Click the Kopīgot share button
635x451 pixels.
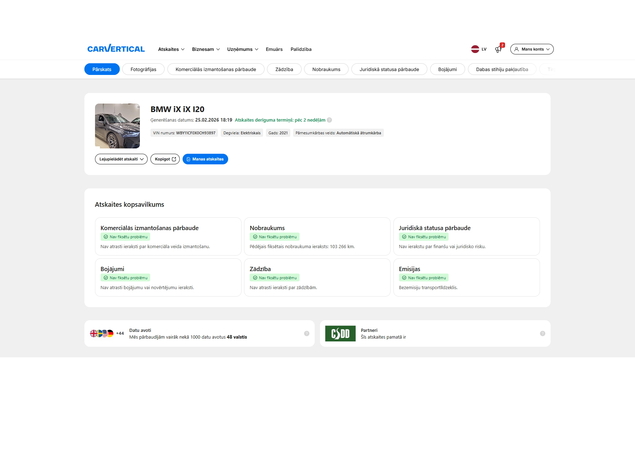click(165, 159)
